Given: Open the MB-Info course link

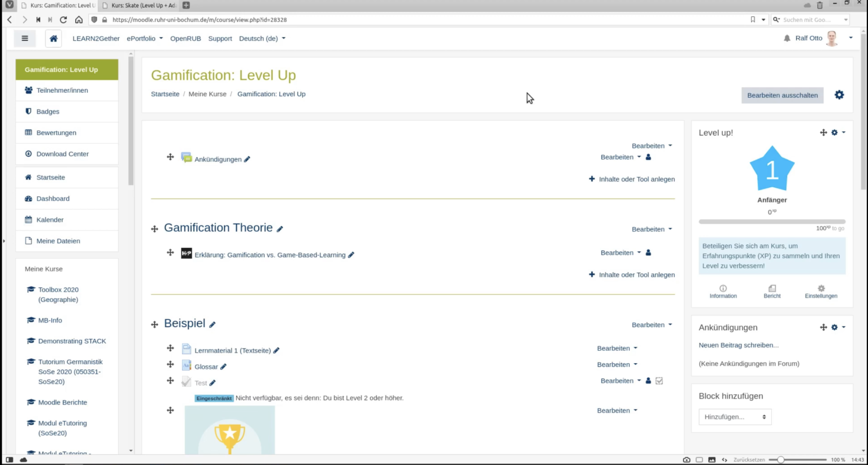Looking at the screenshot, I should 50,320.
